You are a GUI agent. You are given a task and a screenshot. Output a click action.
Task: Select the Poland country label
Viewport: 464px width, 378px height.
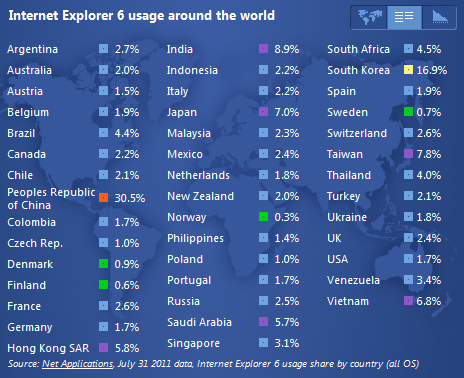(185, 259)
